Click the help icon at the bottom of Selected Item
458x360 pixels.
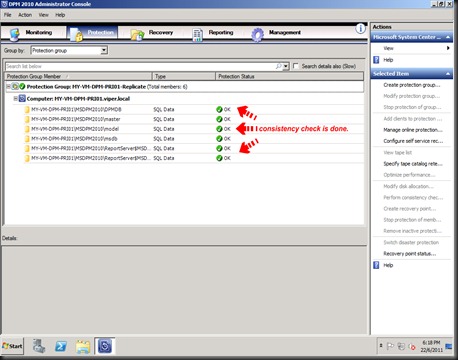(376, 265)
